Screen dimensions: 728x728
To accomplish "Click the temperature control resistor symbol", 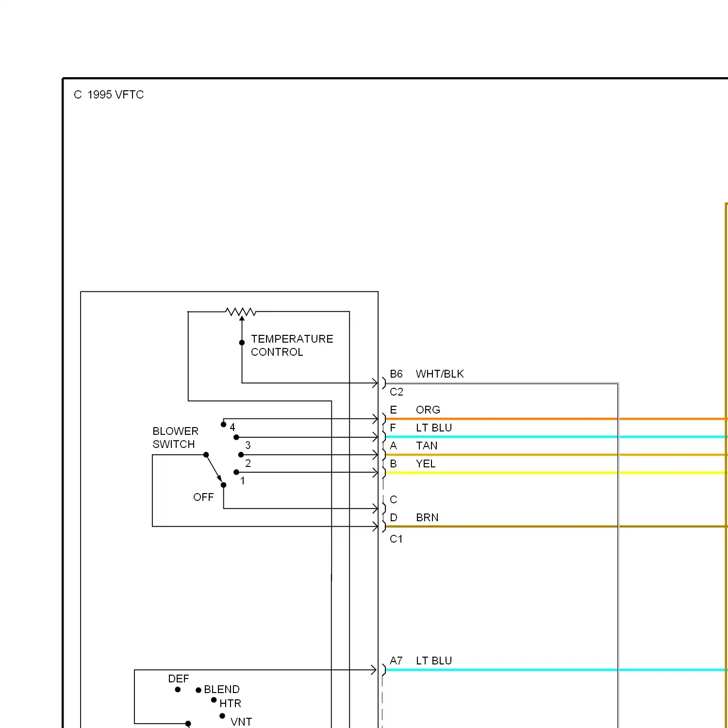I will [x=241, y=312].
